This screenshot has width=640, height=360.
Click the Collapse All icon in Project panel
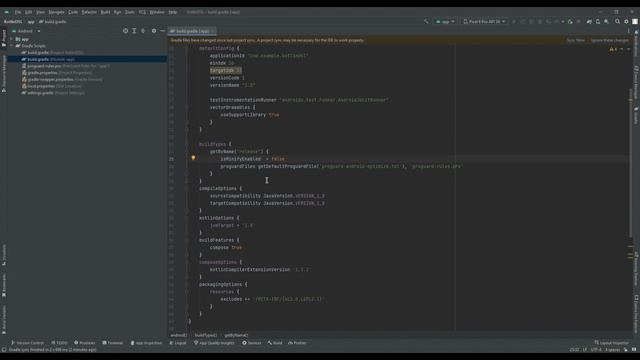143,31
